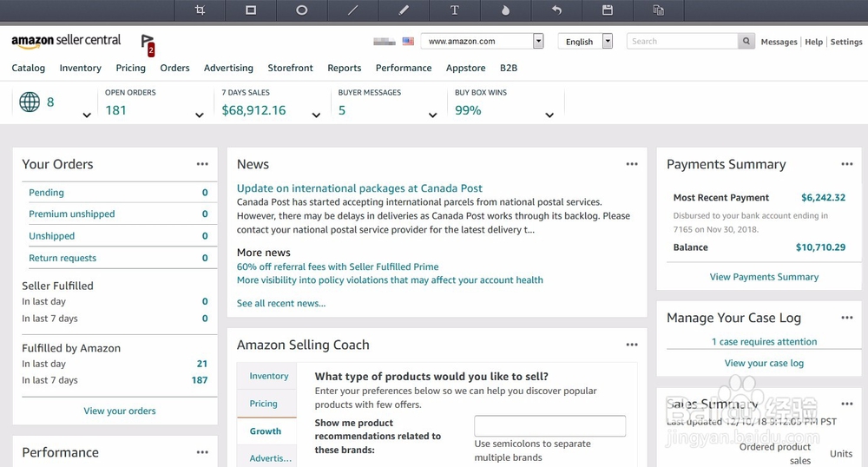Viewport: 868px width, 467px height.
Task: Select the text annotation tool
Action: (455, 10)
